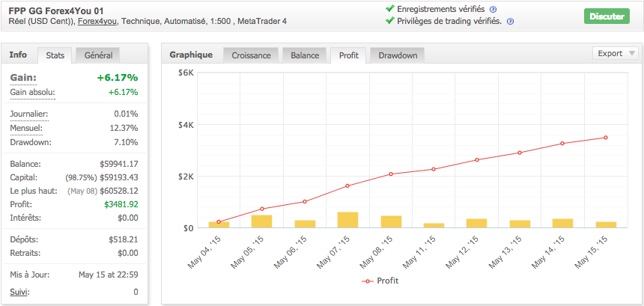Click the May 07 yellow profit bar

[x=347, y=220]
